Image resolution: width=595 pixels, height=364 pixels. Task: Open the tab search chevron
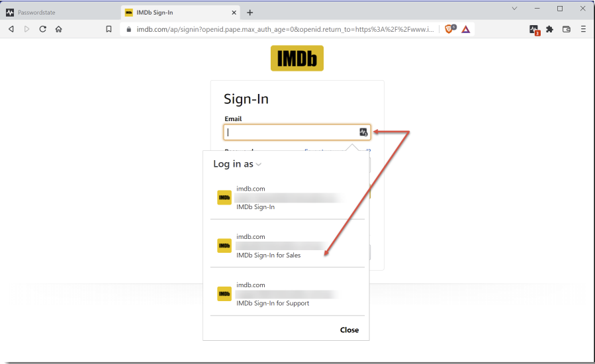pos(514,9)
